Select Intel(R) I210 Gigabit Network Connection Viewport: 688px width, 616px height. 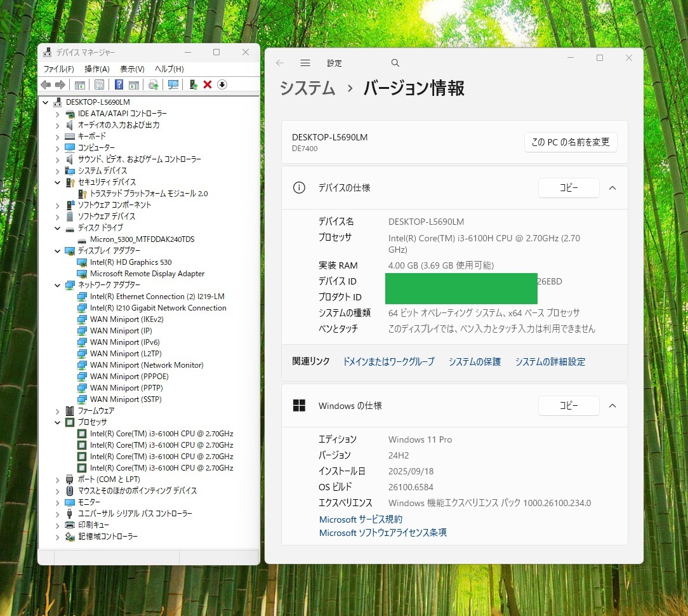pyautogui.click(x=158, y=308)
